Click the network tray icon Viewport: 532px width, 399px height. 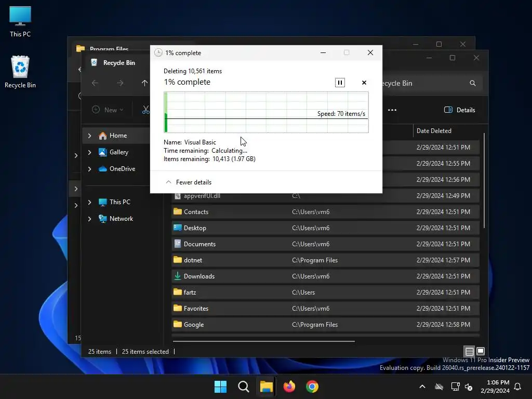(x=455, y=387)
